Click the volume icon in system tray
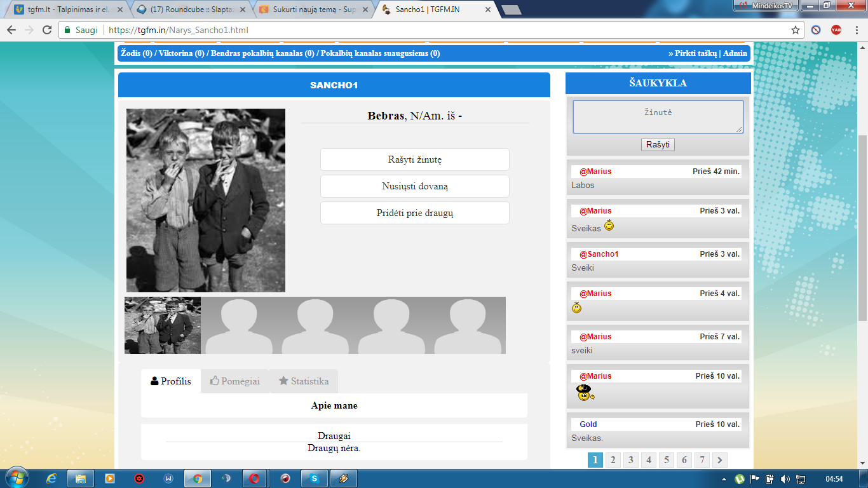Screen dimensions: 868x488 pyautogui.click(x=784, y=479)
